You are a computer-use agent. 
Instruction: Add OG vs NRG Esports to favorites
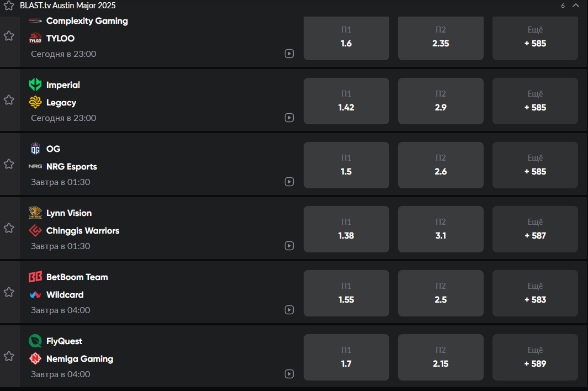coord(9,164)
